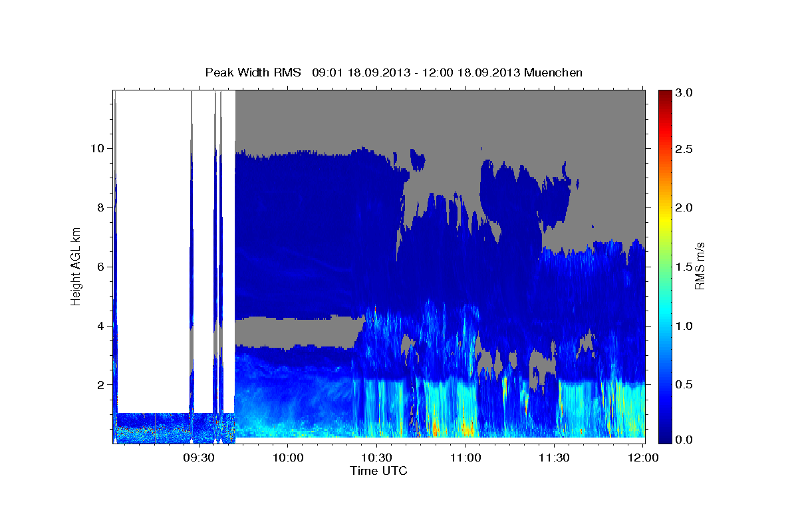Viewport: 798px width, 532px height.
Task: Click the colorbar value 0.0
Action: point(686,440)
